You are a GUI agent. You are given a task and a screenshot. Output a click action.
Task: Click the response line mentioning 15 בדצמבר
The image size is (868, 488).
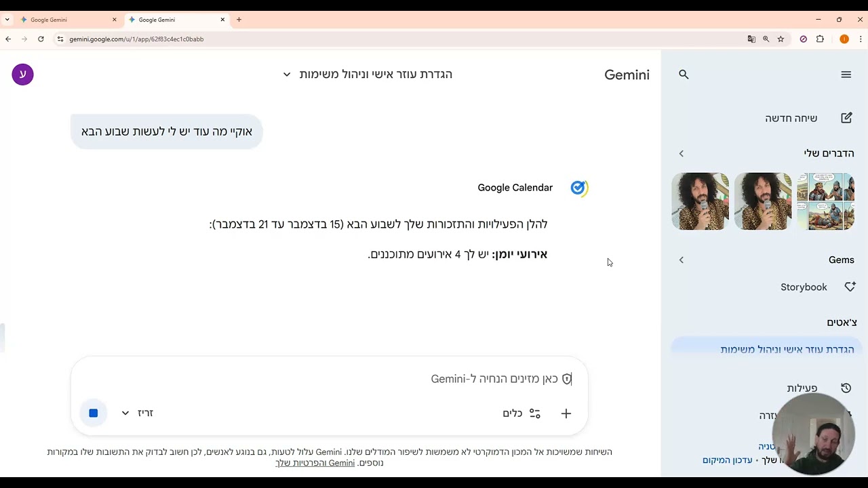pos(378,224)
